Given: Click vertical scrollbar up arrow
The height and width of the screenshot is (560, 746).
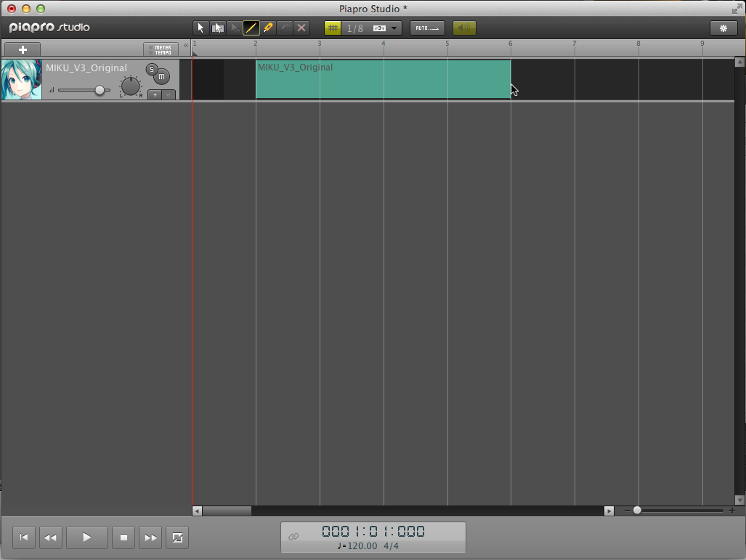Looking at the screenshot, I should click(x=739, y=62).
